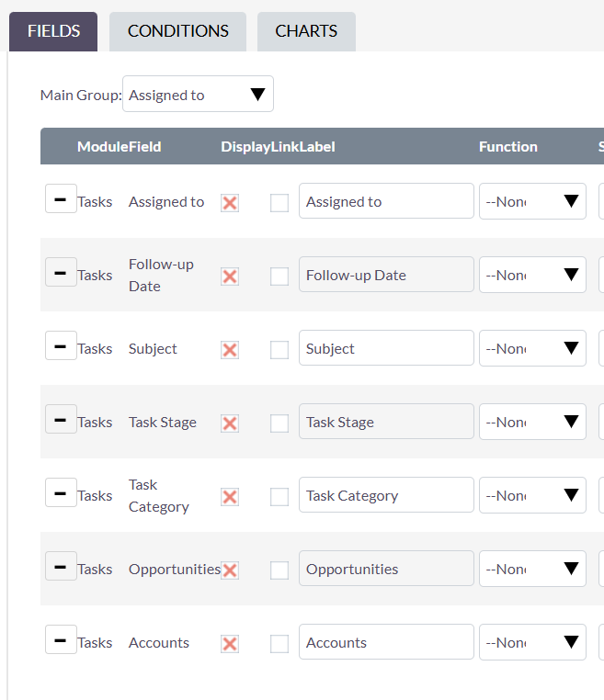
Task: Remove the Task Stage field row
Action: [61, 419]
